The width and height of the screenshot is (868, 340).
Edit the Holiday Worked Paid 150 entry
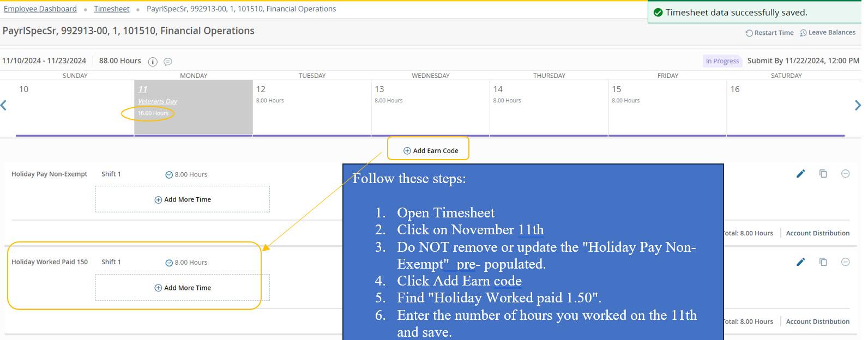click(800, 262)
